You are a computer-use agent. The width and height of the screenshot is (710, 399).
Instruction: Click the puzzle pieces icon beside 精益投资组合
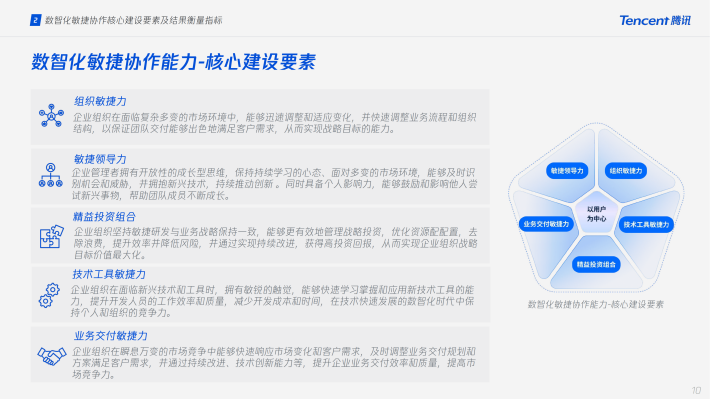[51, 236]
